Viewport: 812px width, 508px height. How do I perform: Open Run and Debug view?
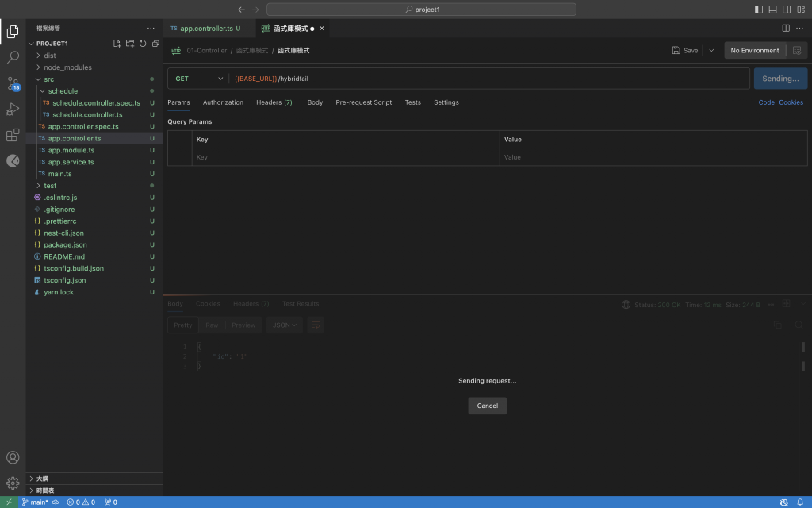[13, 109]
